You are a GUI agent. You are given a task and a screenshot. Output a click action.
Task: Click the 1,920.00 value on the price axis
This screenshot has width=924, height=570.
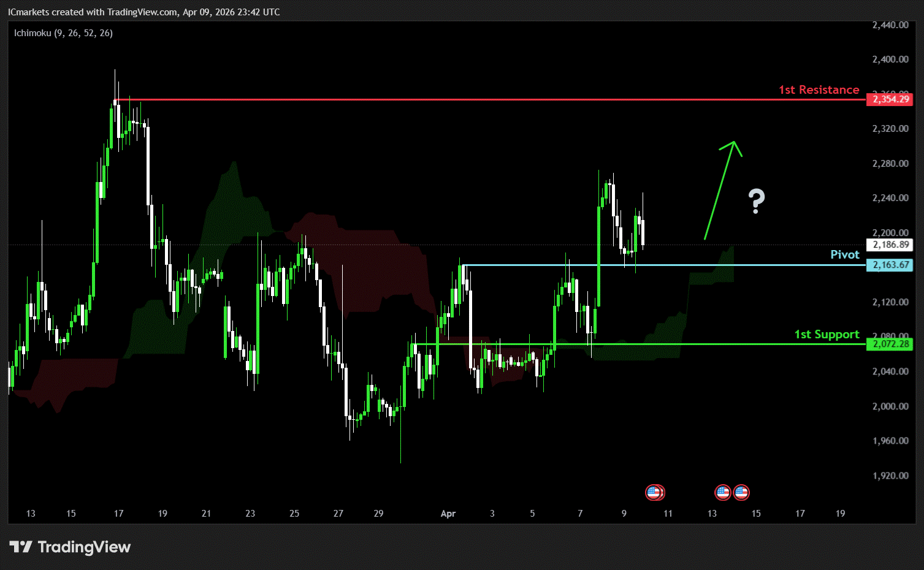coord(890,476)
